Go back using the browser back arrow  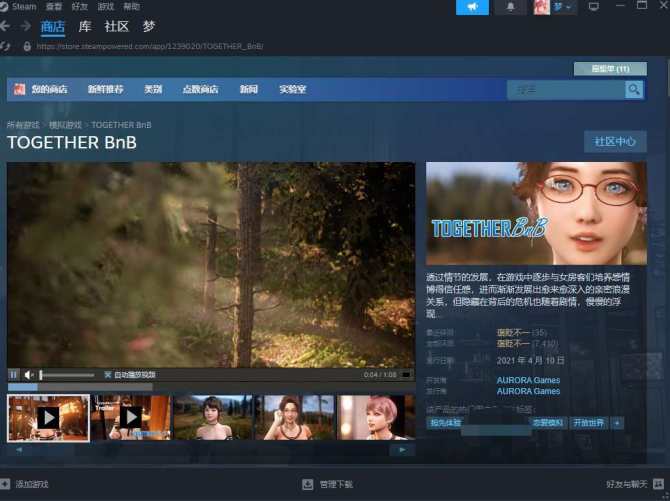tap(8, 46)
